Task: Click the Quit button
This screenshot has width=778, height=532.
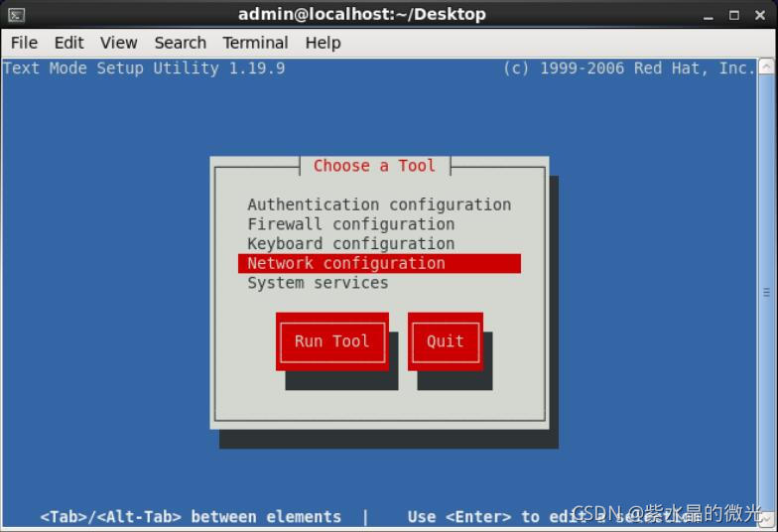Action: 445,341
